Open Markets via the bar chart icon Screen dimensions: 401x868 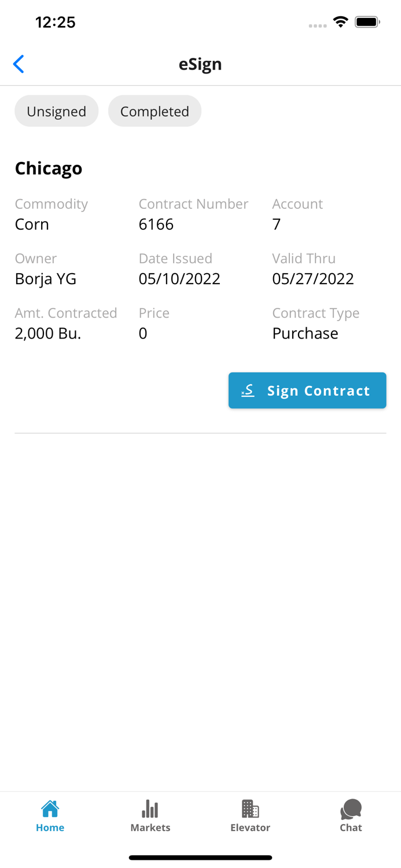tap(150, 807)
